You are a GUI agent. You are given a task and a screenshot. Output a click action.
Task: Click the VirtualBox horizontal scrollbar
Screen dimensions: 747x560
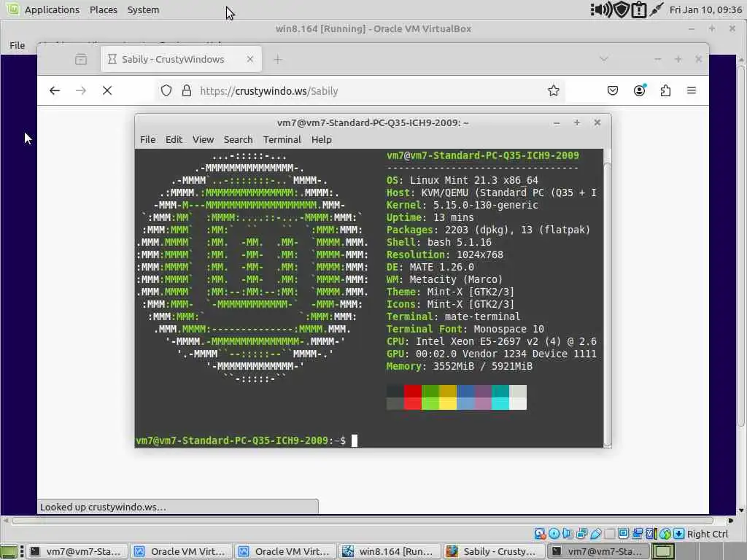pos(362,520)
